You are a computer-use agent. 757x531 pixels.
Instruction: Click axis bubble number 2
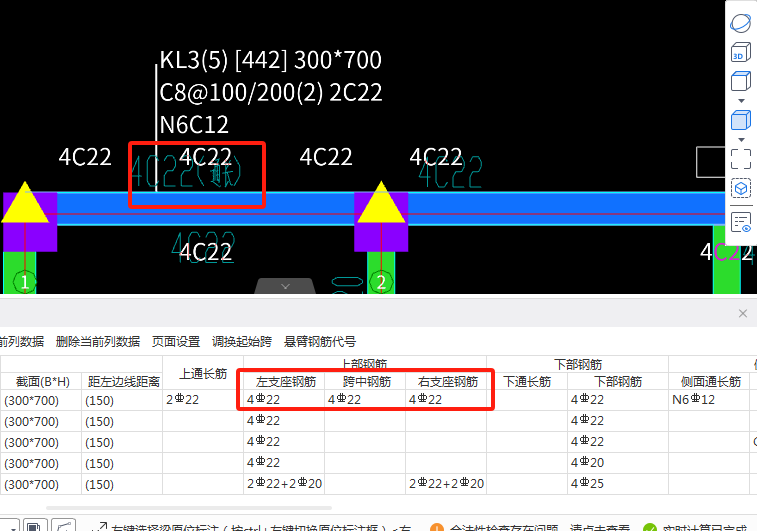click(x=381, y=282)
